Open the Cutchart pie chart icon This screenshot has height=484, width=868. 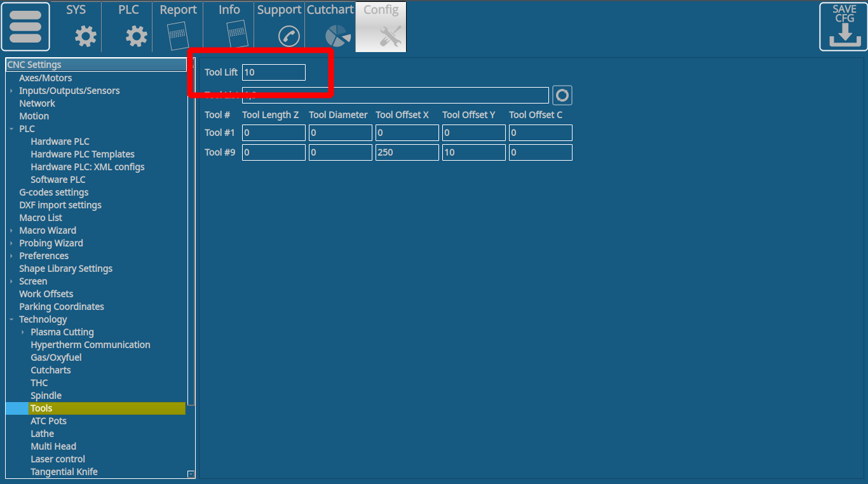[x=338, y=36]
